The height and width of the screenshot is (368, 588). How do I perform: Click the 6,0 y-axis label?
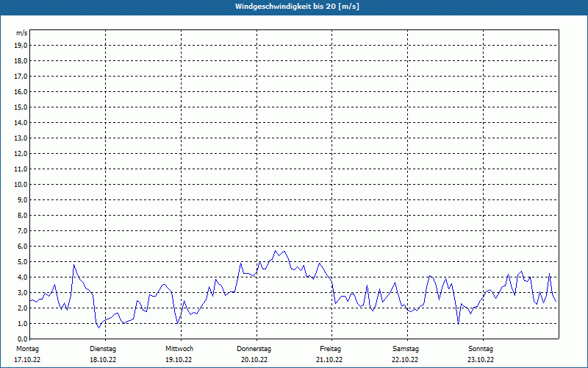pyautogui.click(x=22, y=246)
